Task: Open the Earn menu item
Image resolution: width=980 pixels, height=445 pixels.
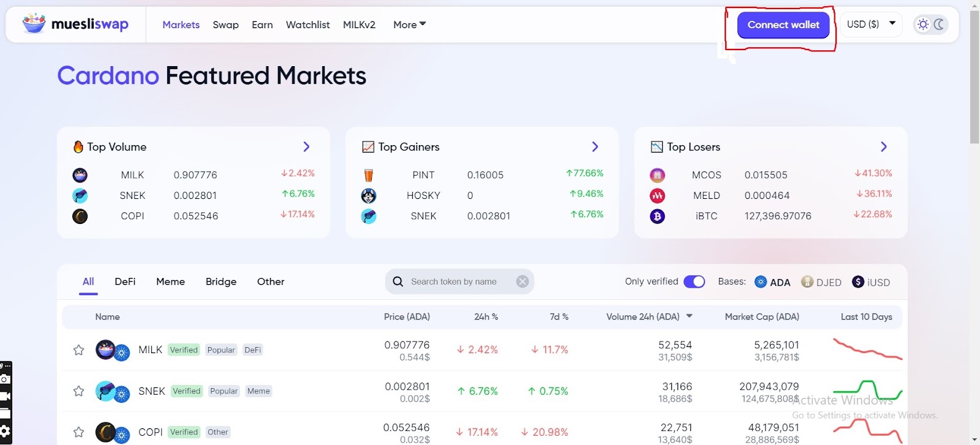Action: point(262,24)
